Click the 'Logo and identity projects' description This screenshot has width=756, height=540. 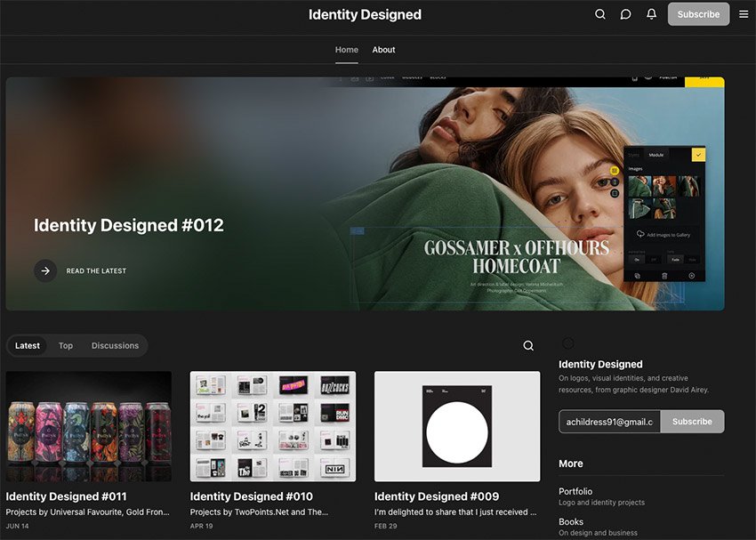pos(601,503)
